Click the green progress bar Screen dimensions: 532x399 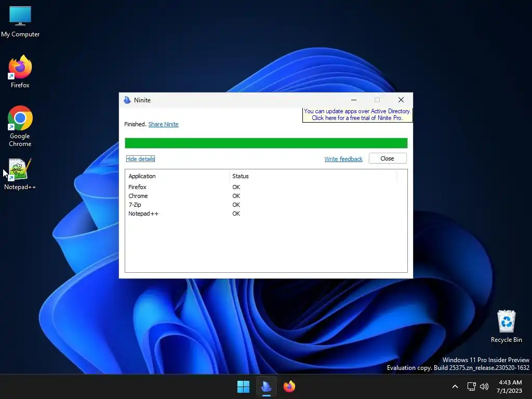click(x=266, y=143)
